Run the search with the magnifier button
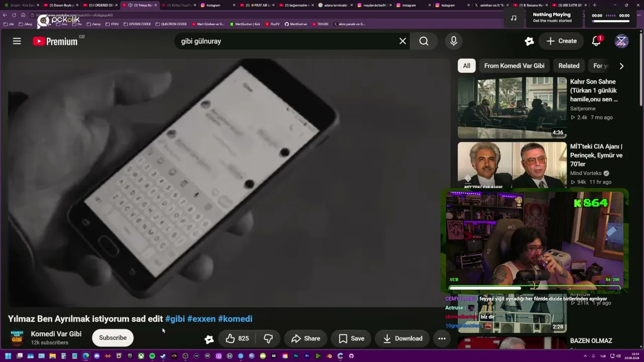Screen dimensions: 644x362 pos(424,41)
